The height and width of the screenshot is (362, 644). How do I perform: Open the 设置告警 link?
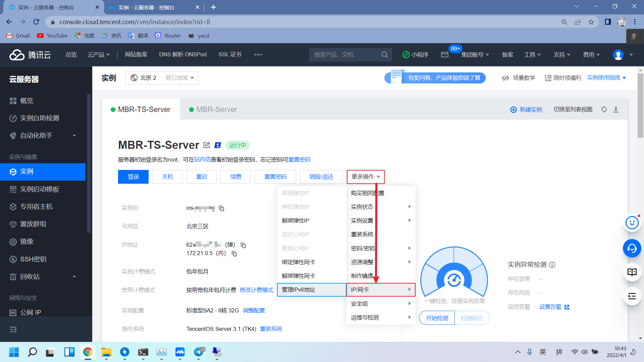pyautogui.click(x=554, y=307)
